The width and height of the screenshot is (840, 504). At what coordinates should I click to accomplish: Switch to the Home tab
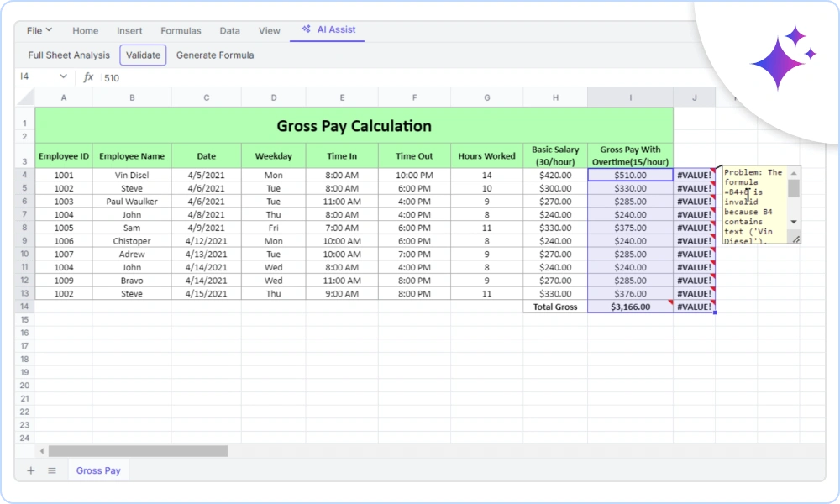pyautogui.click(x=85, y=30)
